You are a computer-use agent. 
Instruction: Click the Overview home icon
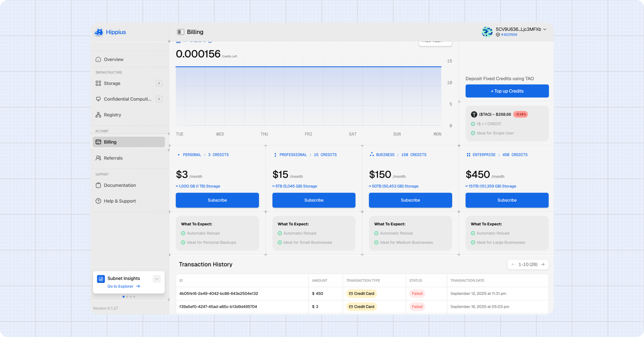pos(98,59)
